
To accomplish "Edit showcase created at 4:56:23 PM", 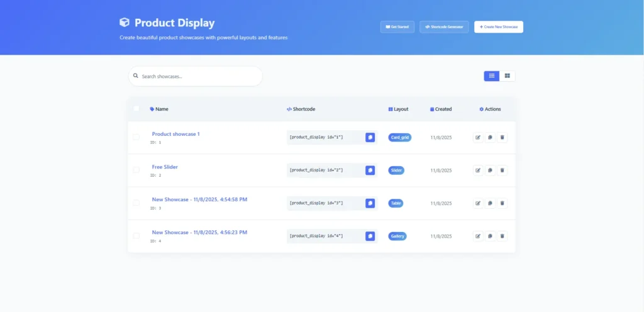I will click(x=478, y=236).
